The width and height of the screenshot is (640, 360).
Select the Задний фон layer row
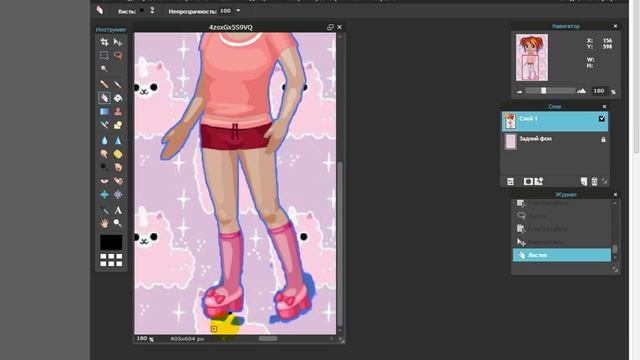click(555, 142)
